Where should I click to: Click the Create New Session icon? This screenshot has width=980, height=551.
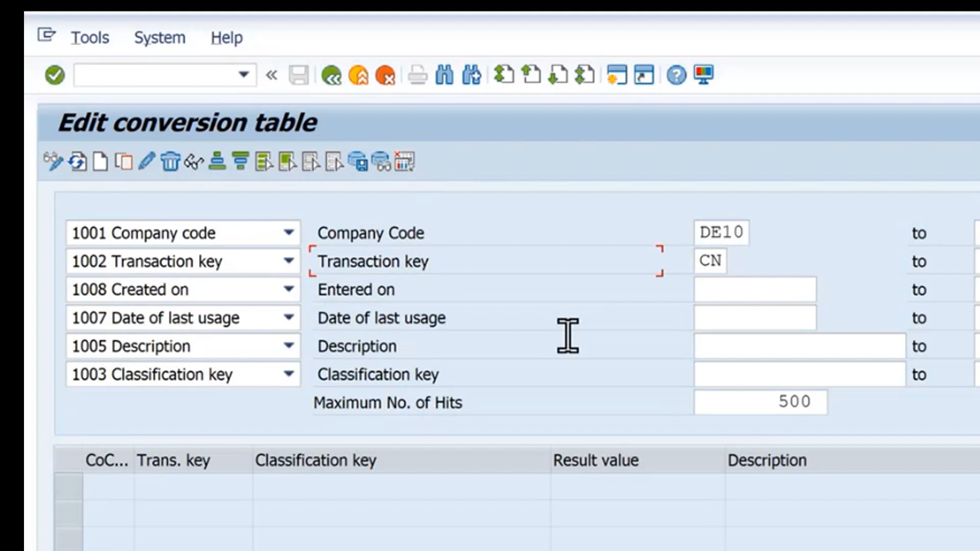coord(617,75)
